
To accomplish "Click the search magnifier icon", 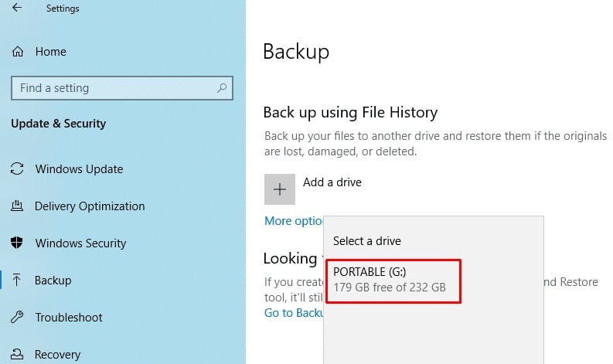I will coord(222,88).
